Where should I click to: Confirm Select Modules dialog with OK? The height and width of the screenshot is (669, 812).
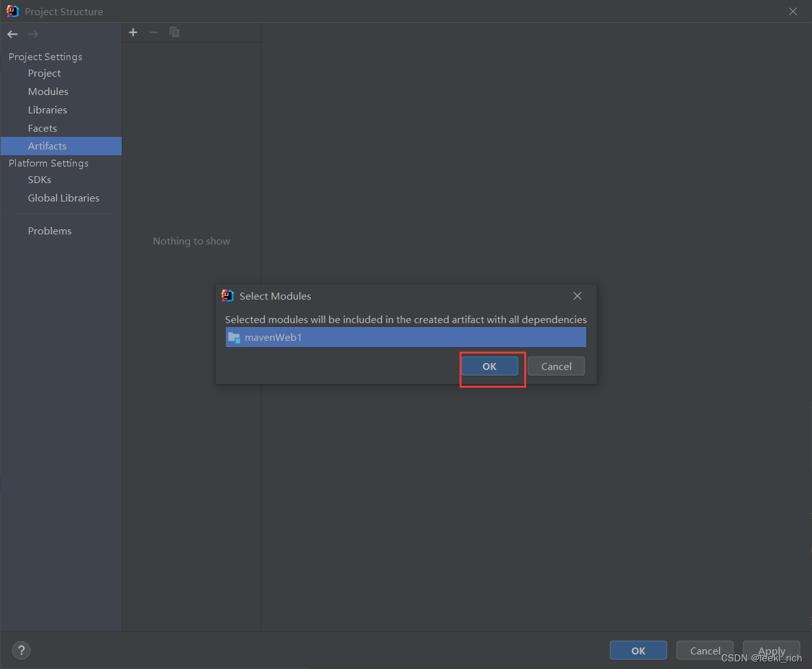pyautogui.click(x=489, y=366)
